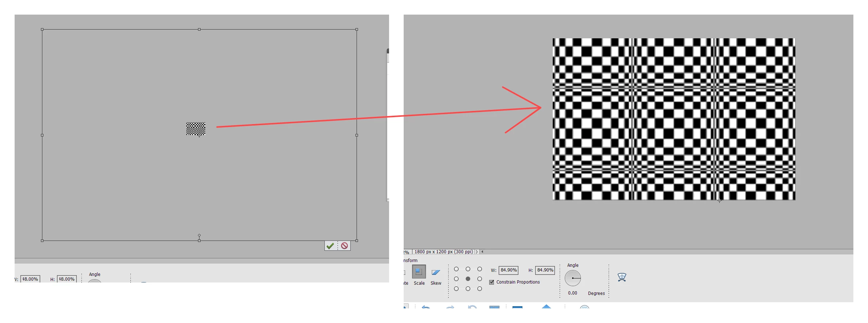Open the Warp tool icon
Screen dimensions: 868x323
622,277
